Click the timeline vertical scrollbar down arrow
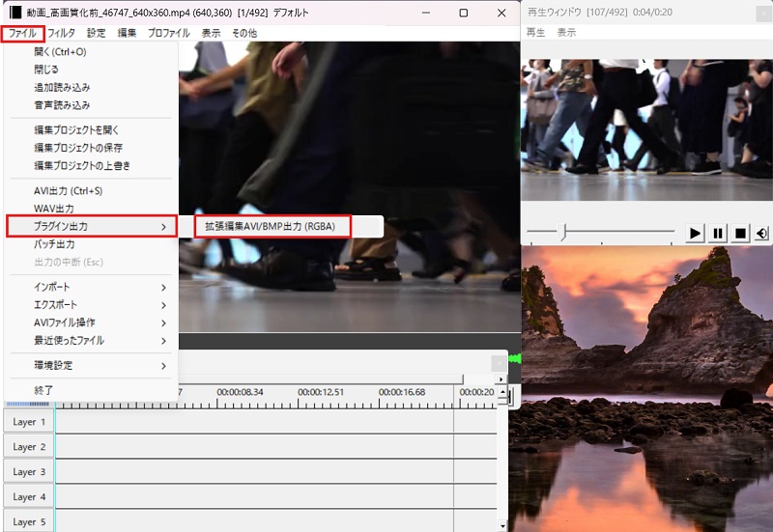Image resolution: width=773 pixels, height=532 pixels. click(501, 525)
